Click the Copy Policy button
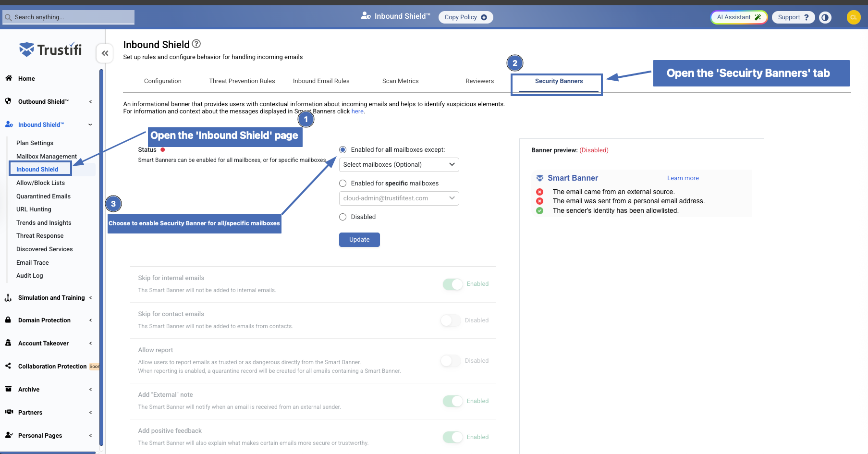This screenshot has width=868, height=454. pyautogui.click(x=466, y=17)
